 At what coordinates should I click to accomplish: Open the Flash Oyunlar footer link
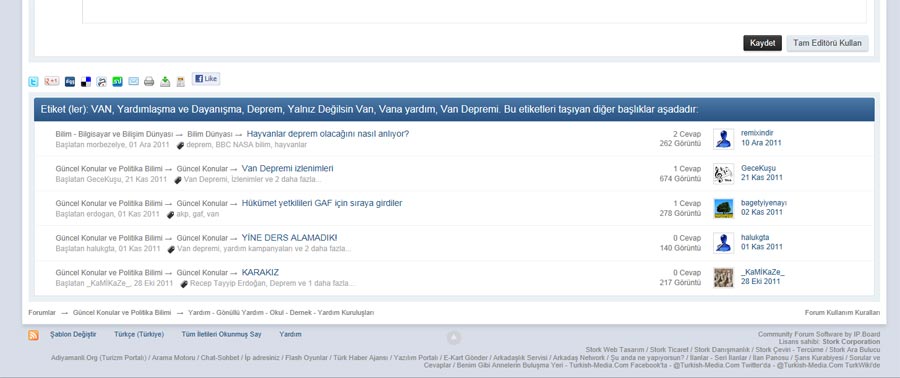(x=307, y=358)
